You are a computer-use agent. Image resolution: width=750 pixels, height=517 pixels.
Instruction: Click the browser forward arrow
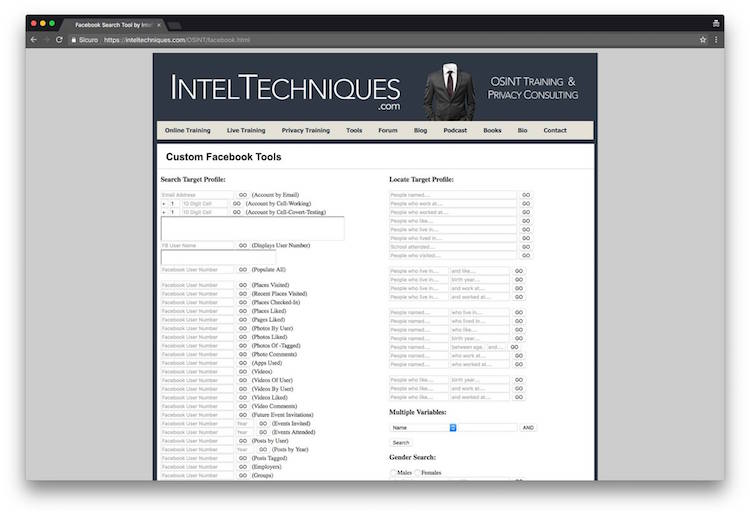pyautogui.click(x=46, y=40)
